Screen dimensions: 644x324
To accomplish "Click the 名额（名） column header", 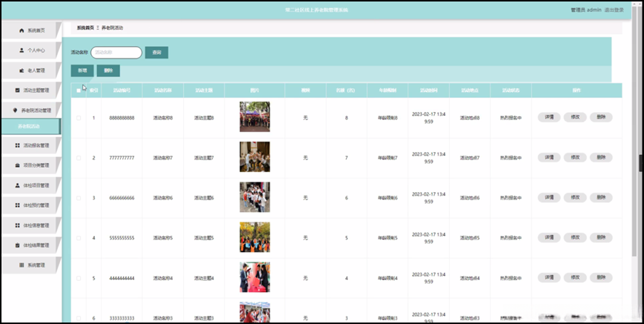I will click(346, 90).
